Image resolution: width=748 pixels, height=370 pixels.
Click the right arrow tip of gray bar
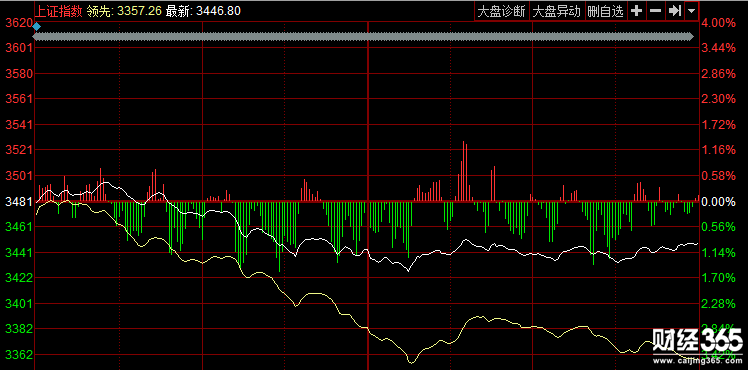(x=691, y=37)
